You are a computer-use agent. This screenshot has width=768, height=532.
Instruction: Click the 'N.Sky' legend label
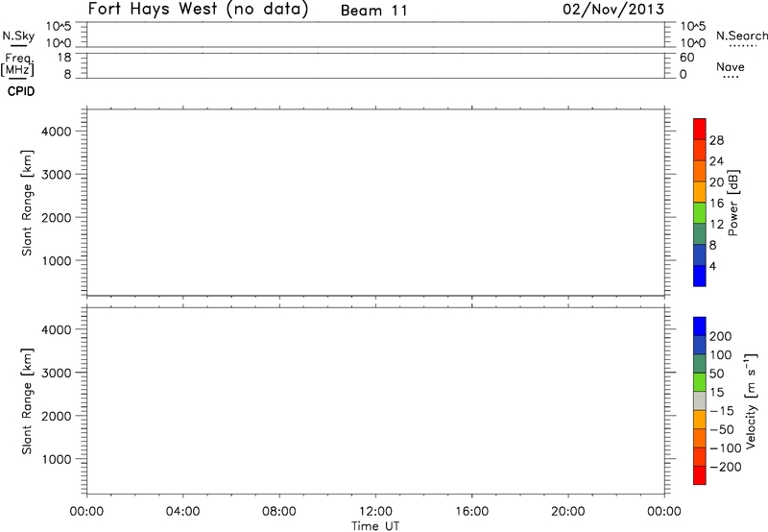click(18, 36)
